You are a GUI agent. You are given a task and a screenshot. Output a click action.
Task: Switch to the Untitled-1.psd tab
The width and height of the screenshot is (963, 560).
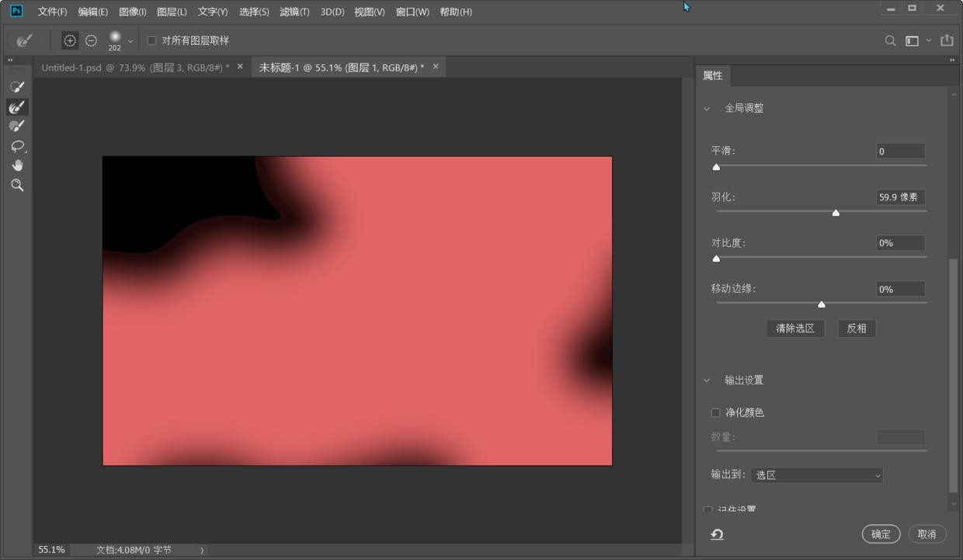pyautogui.click(x=134, y=68)
